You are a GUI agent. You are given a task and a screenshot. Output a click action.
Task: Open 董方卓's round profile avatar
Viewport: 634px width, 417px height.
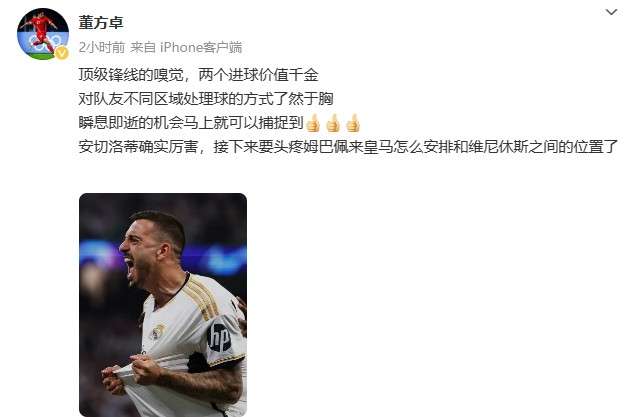click(42, 34)
